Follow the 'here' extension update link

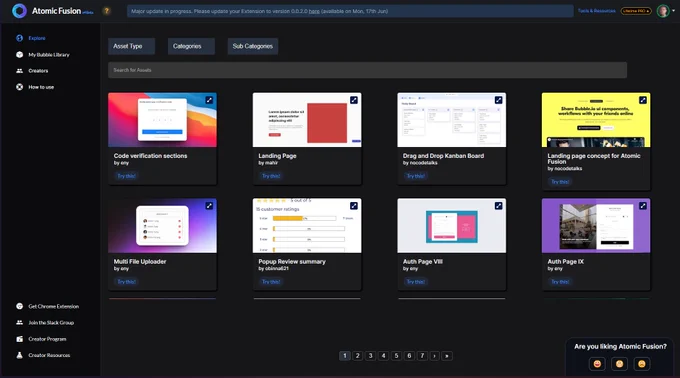(314, 11)
